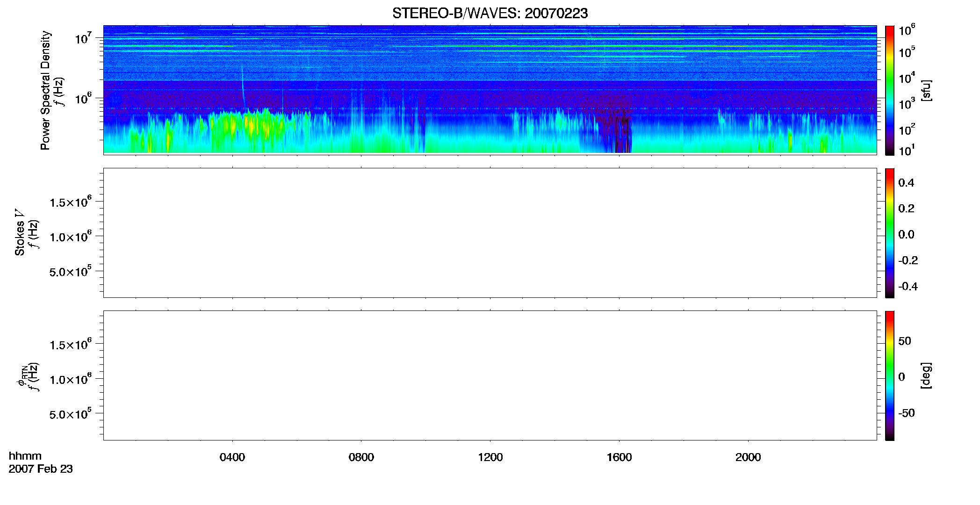Click the [sfu] units label
980x505 pixels.
[926, 90]
